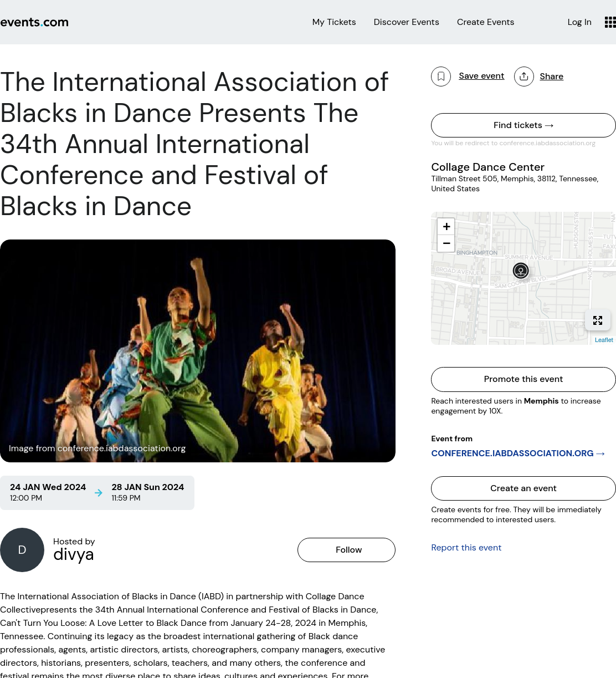This screenshot has width=616, height=678.
Task: Click Report this event link
Action: coord(466,548)
